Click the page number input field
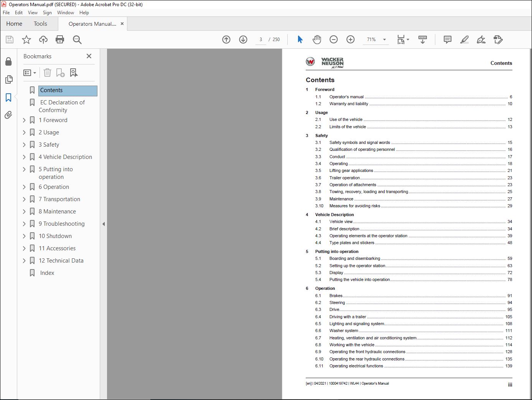Viewport: 532px width, 400px height. coord(261,40)
